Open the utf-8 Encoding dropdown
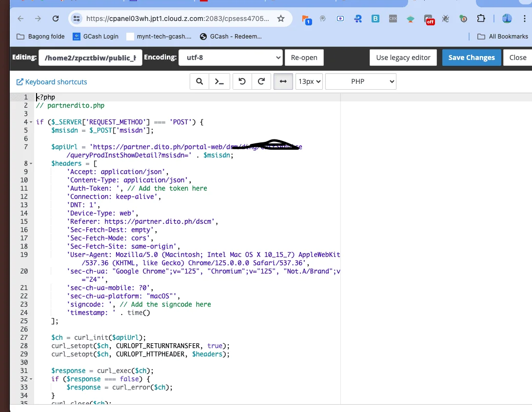Viewport: 532px width, 412px height. click(x=231, y=58)
